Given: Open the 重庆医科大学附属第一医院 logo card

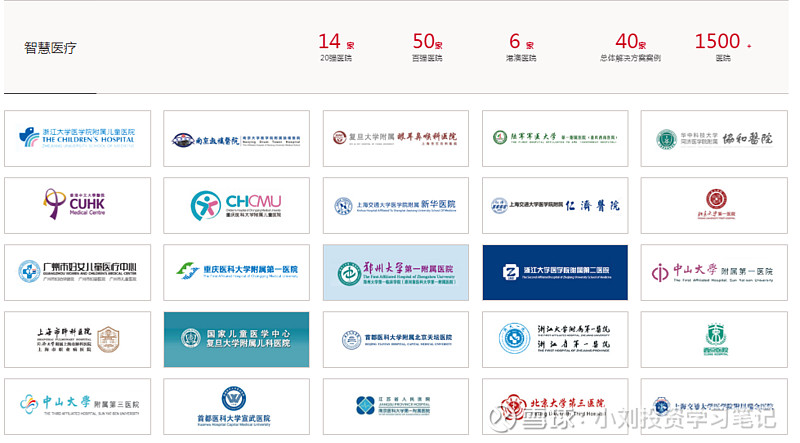Looking at the screenshot, I should pos(236,273).
